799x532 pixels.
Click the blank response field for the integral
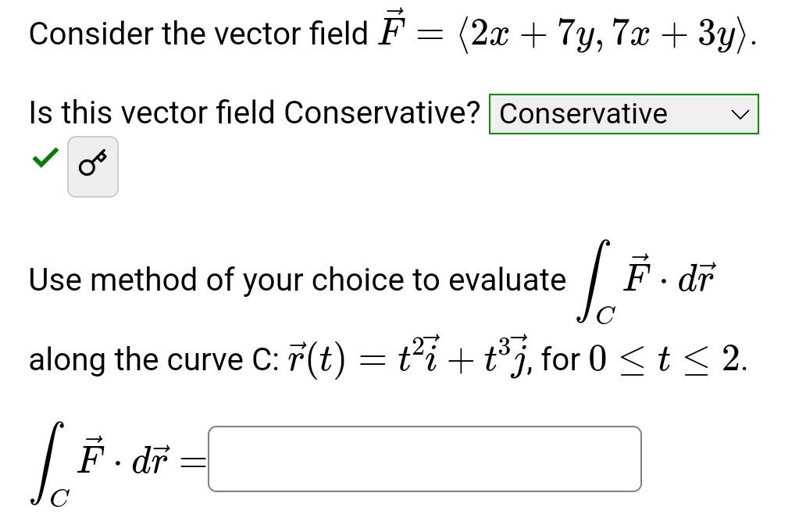(424, 459)
